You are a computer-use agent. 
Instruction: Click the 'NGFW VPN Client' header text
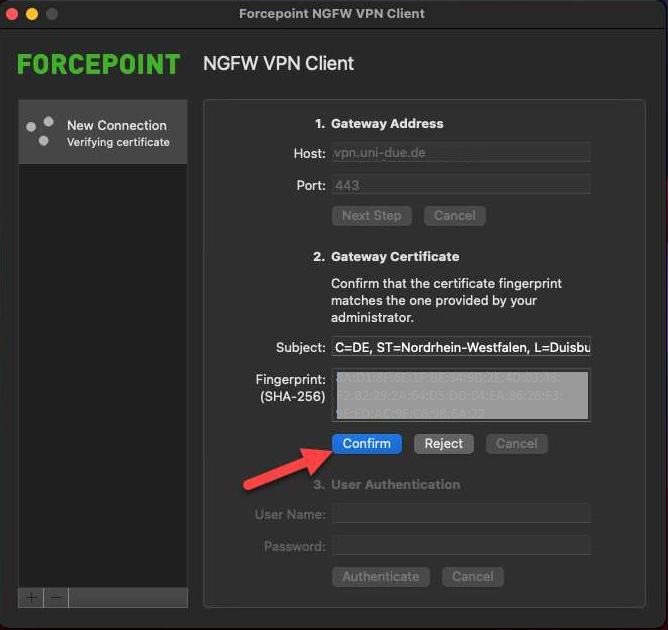[278, 64]
